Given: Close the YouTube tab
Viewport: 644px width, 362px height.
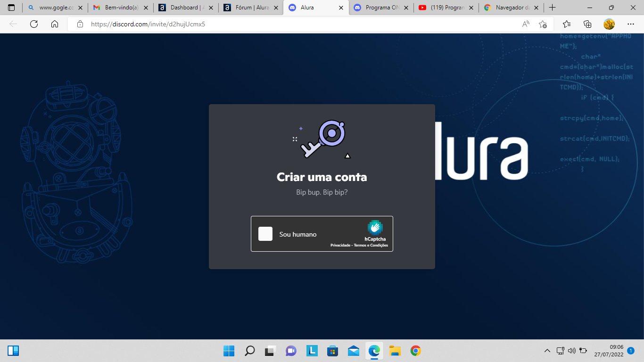Looking at the screenshot, I should [x=471, y=8].
